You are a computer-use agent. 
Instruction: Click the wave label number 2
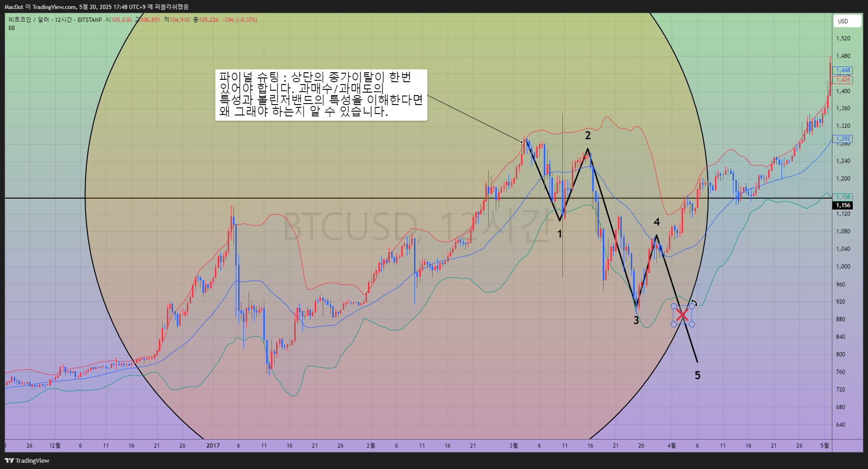[x=588, y=135]
